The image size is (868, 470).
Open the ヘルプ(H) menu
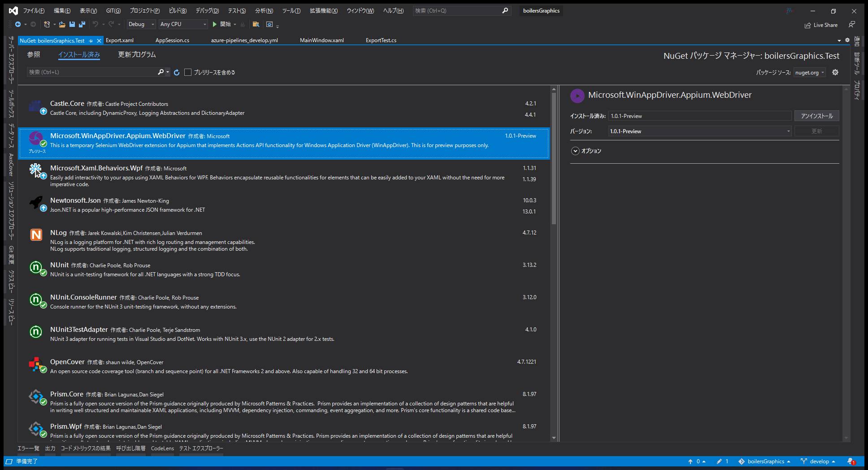[393, 11]
